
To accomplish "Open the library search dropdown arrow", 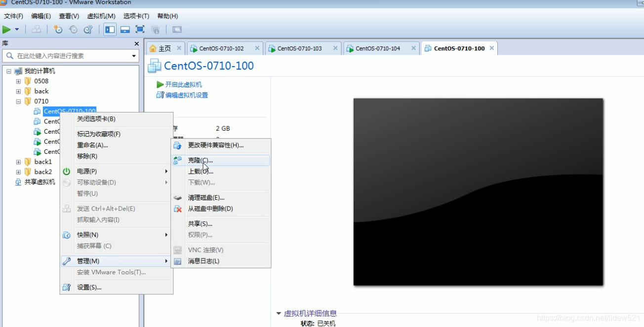I will tap(134, 56).
